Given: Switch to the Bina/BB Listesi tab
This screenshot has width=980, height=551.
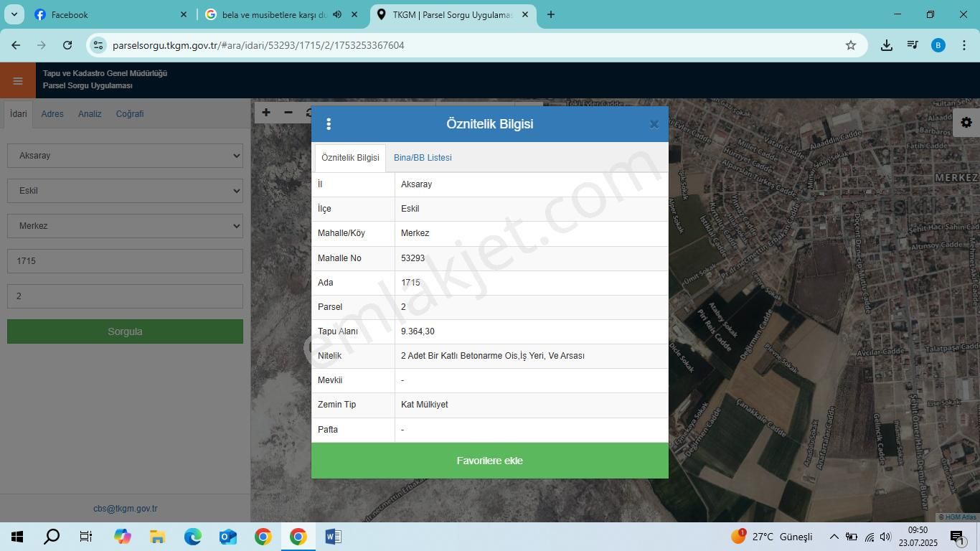Looking at the screenshot, I should click(423, 158).
